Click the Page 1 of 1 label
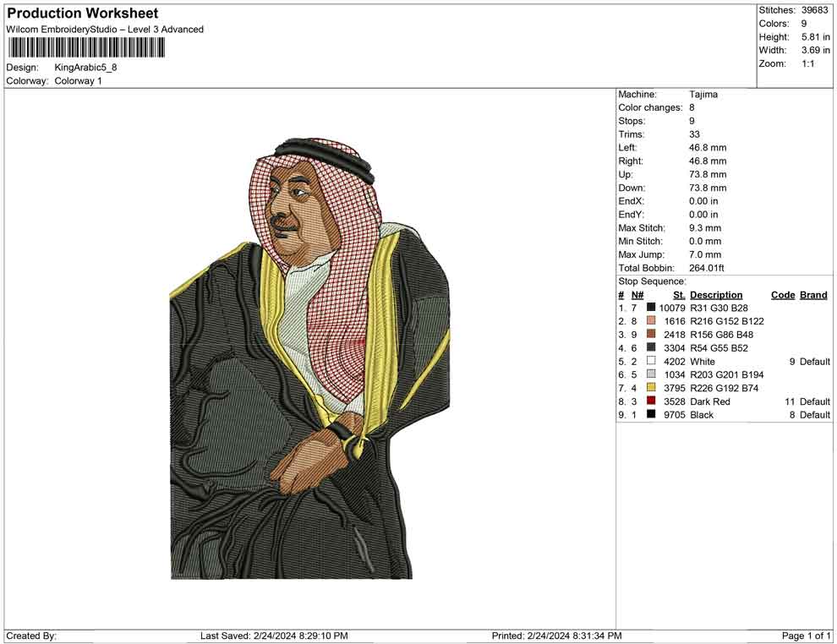The width and height of the screenshot is (837, 644). [x=806, y=636]
